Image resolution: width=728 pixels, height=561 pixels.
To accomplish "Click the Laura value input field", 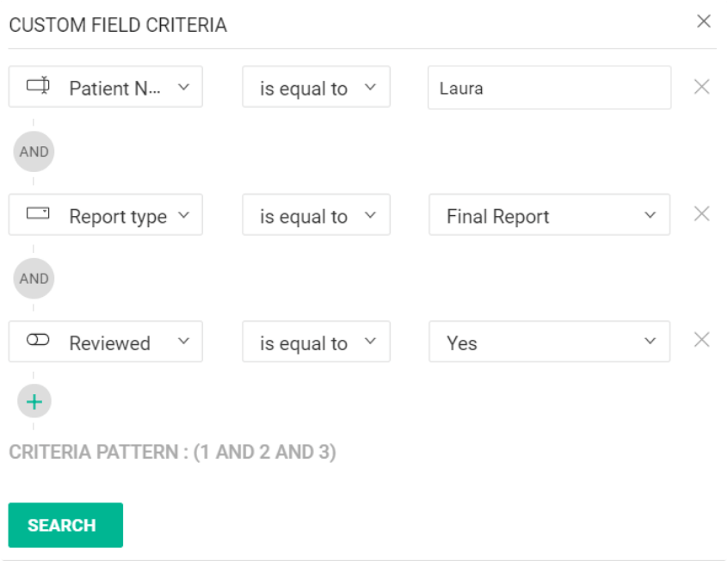I will (x=549, y=88).
